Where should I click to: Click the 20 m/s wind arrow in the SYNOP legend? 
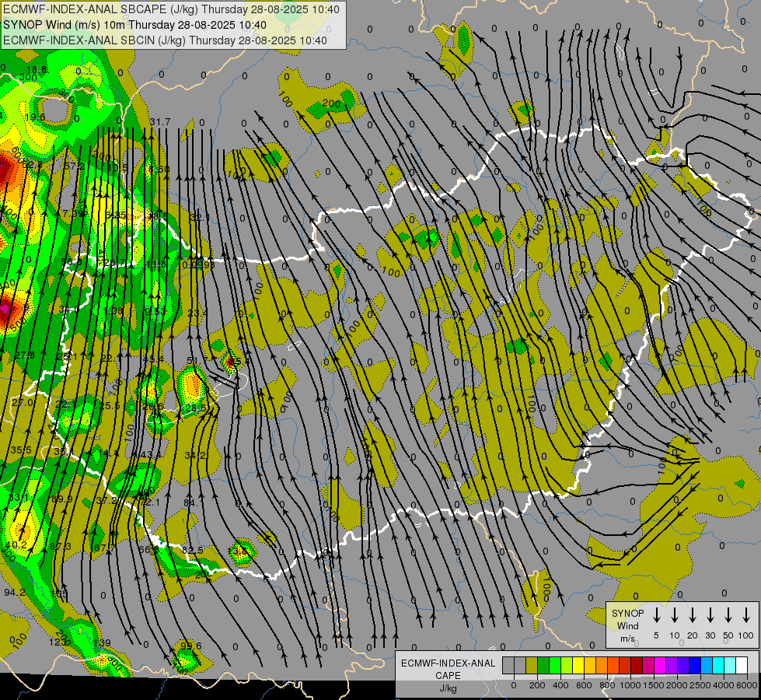click(692, 614)
